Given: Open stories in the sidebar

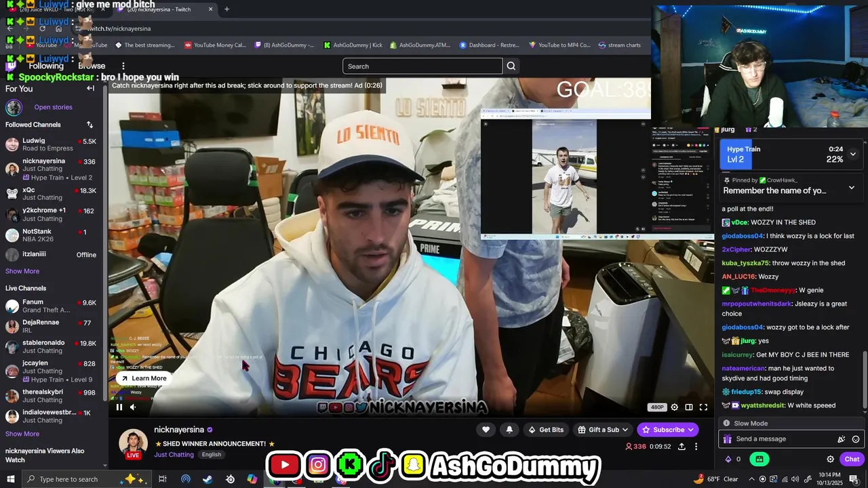Looking at the screenshot, I should [53, 107].
